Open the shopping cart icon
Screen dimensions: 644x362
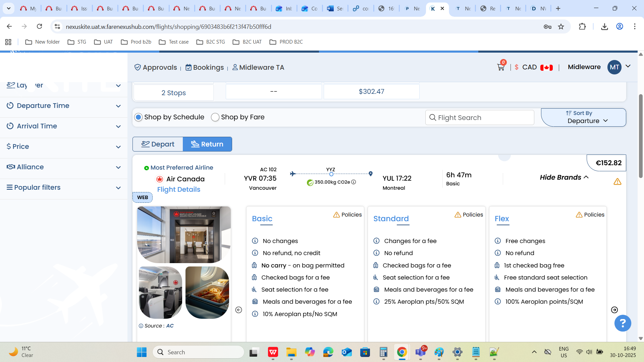click(x=500, y=67)
